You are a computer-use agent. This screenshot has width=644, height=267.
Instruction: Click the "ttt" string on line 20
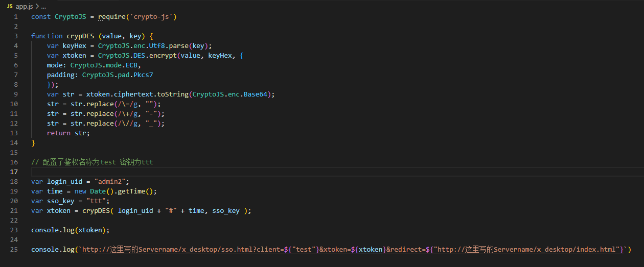coord(96,201)
